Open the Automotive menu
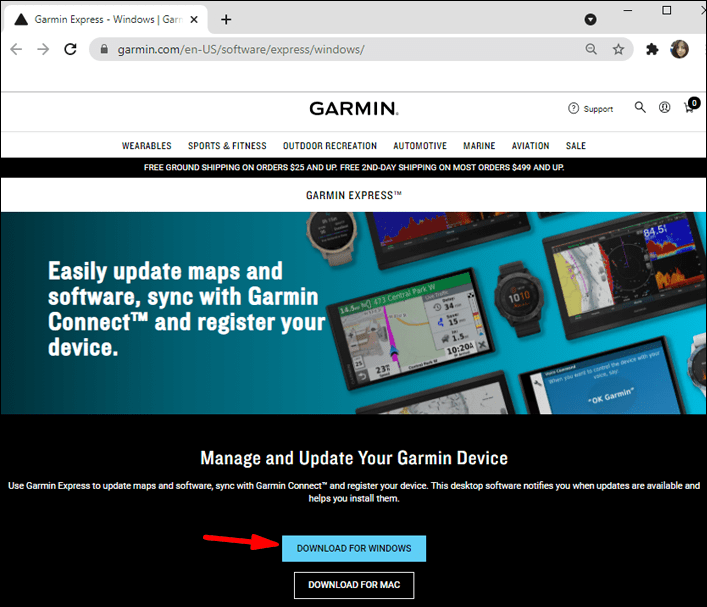 click(x=420, y=146)
